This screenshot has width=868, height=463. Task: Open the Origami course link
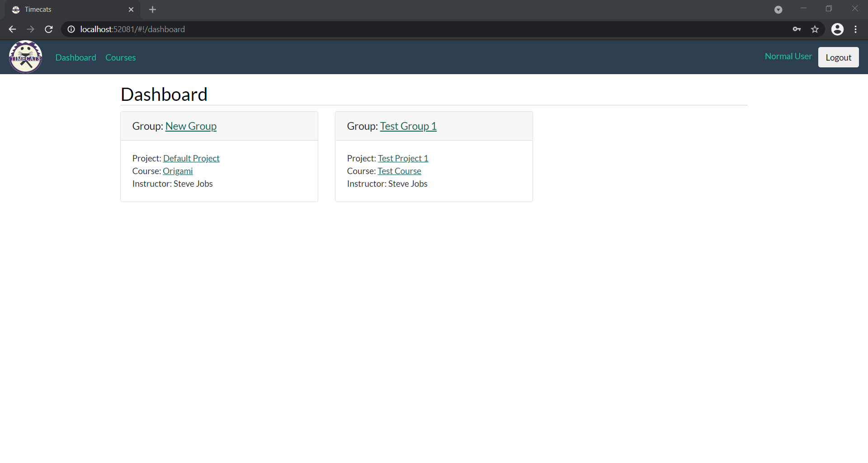click(178, 171)
